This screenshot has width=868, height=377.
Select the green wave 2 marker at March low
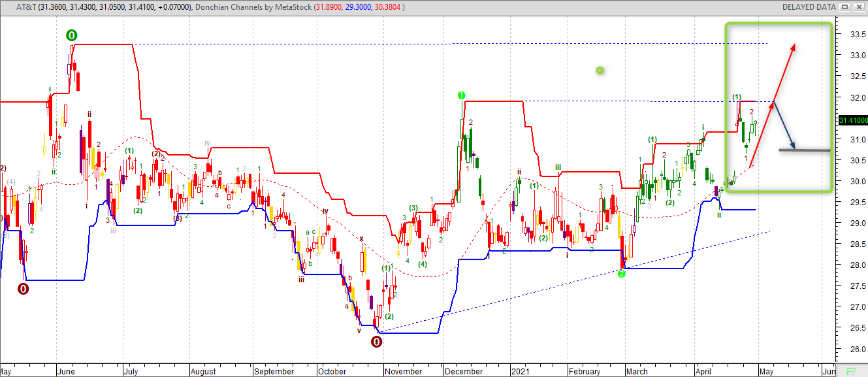point(621,274)
